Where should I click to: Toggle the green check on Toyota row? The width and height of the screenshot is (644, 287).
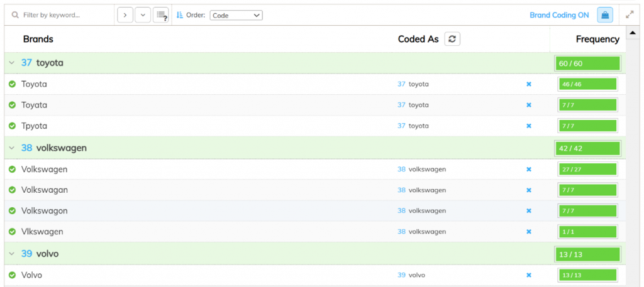click(x=13, y=84)
